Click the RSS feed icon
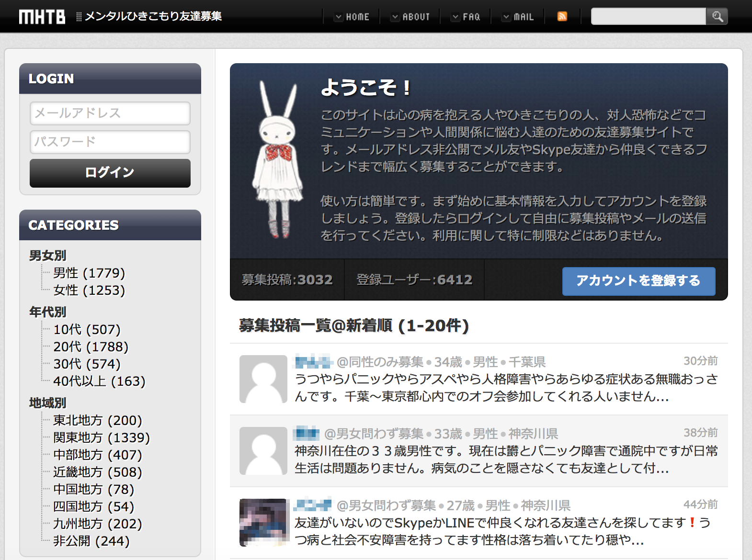Viewport: 752px width, 560px height. pyautogui.click(x=562, y=16)
